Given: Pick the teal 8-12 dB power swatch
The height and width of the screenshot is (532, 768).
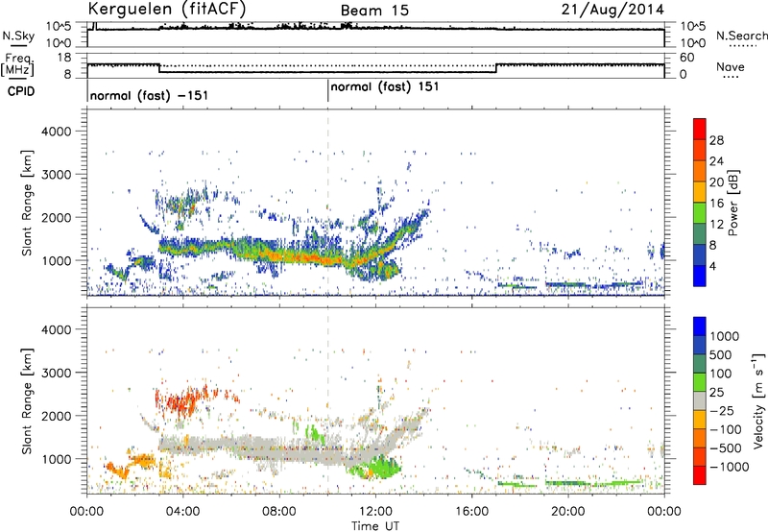Looking at the screenshot, I should [x=700, y=234].
